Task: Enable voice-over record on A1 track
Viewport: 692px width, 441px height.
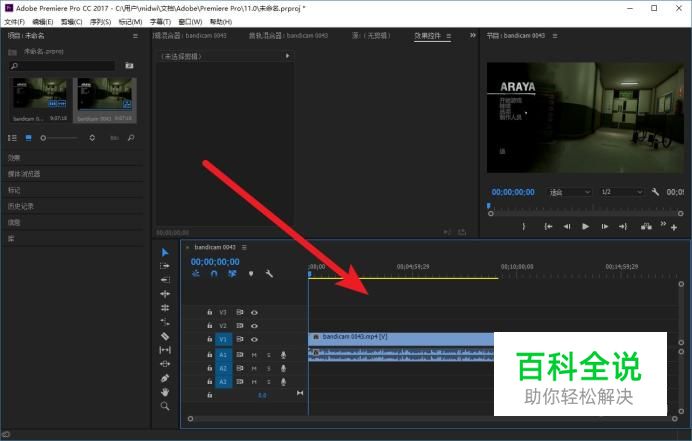Action: click(283, 355)
